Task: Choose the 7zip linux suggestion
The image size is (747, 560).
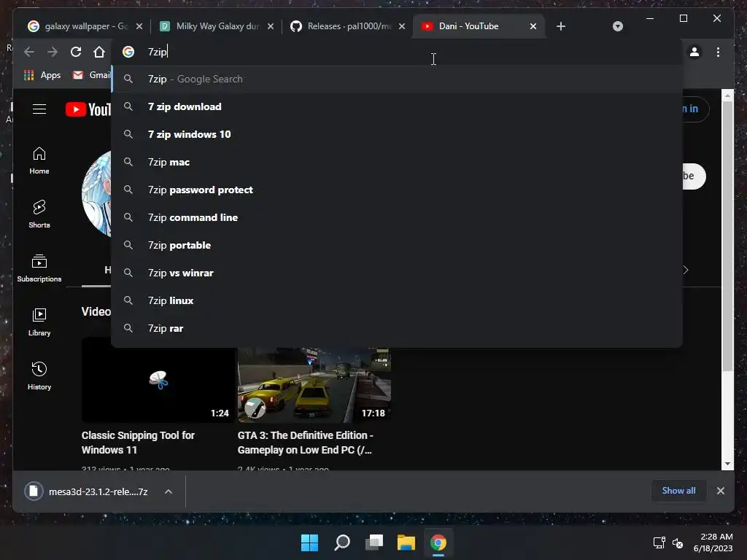Action: 396,300
